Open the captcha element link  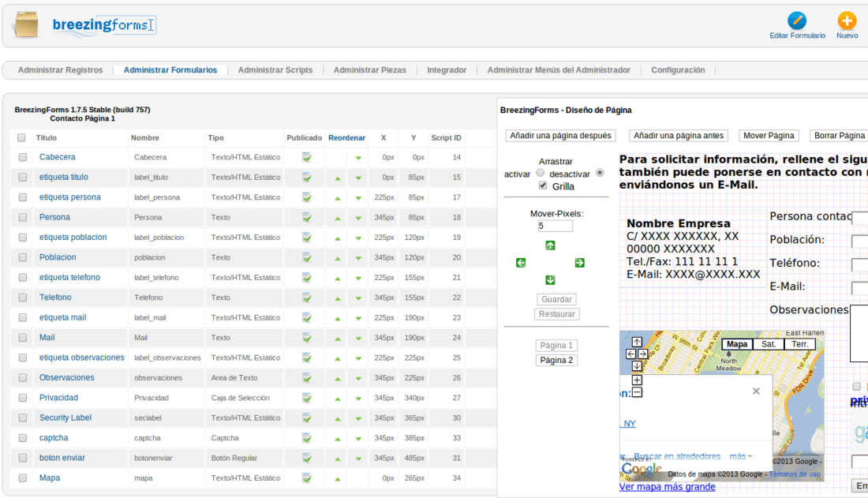point(54,438)
